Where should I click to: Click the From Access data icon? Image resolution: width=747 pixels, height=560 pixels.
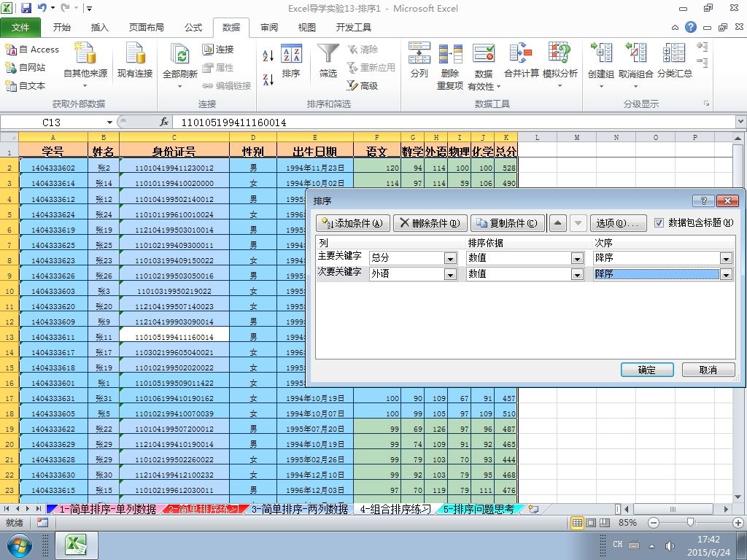click(x=10, y=50)
